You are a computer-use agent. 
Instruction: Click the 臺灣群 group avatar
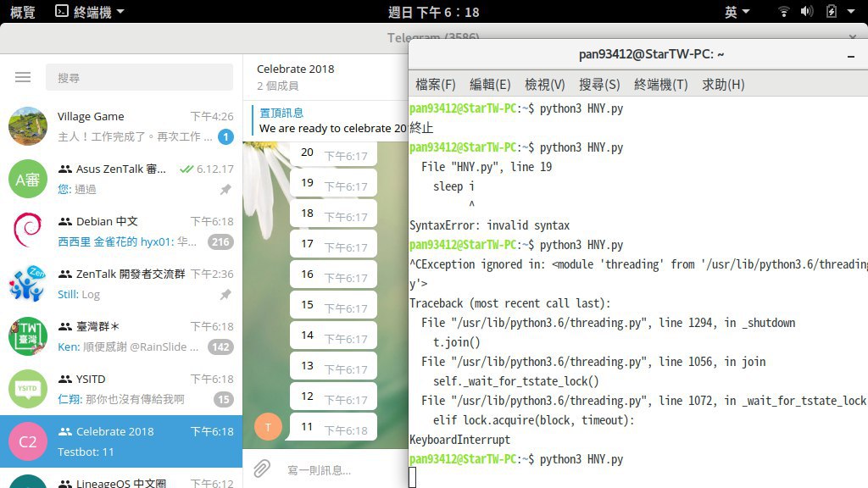[28, 336]
